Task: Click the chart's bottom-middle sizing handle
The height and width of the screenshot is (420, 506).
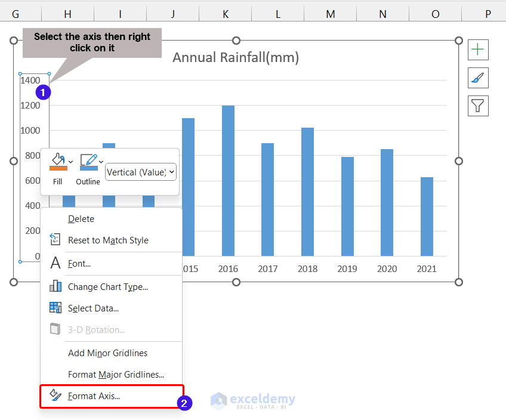Action: 236,282
